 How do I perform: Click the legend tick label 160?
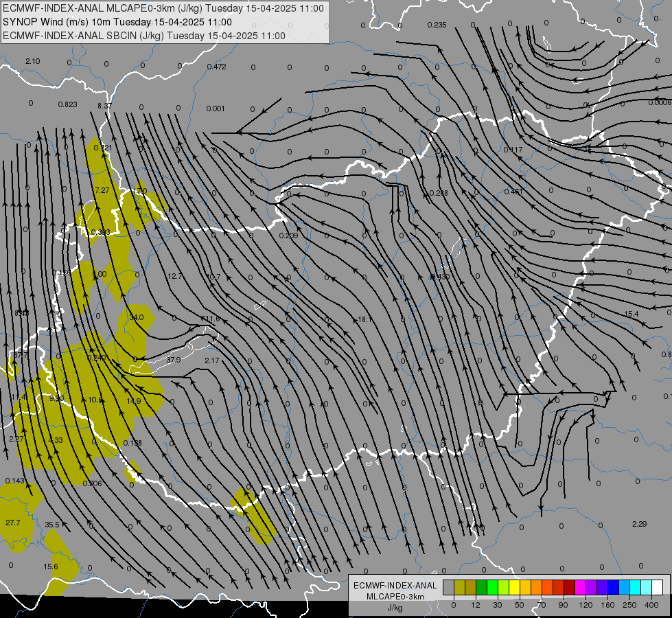607,605
